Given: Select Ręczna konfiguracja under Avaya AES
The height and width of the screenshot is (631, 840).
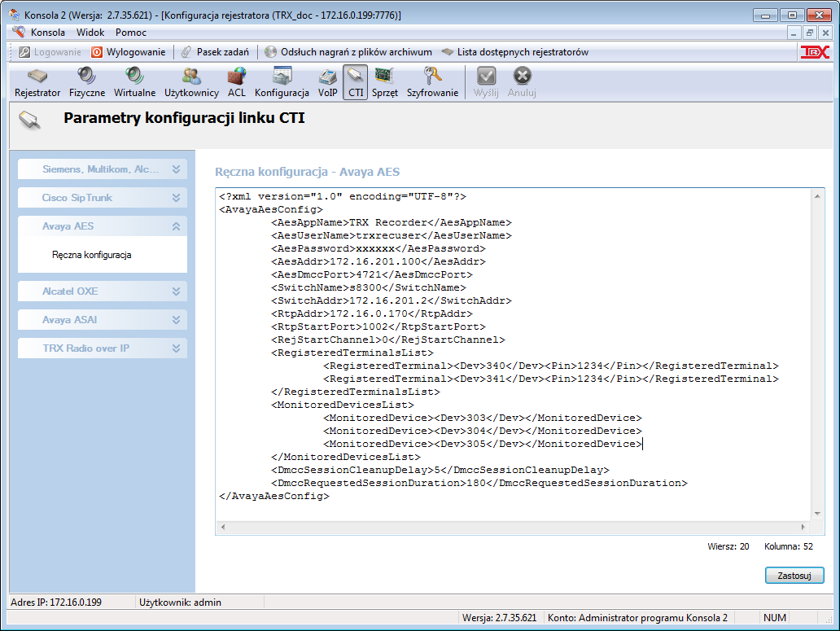Looking at the screenshot, I should [92, 255].
